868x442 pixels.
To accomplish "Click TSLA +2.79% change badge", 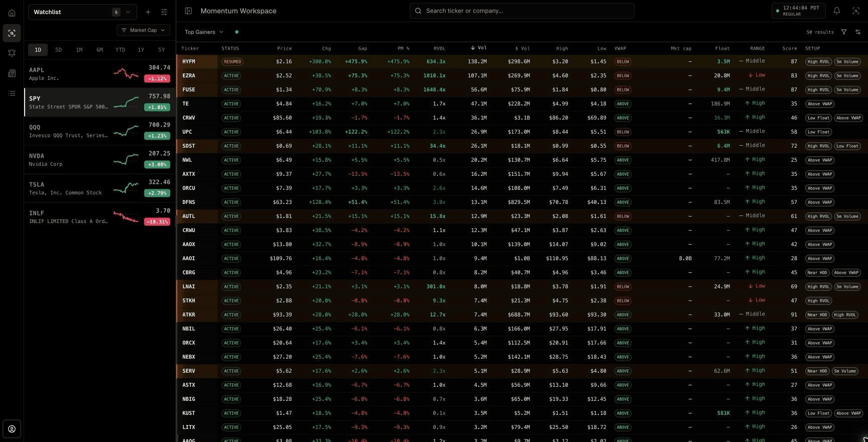I will (157, 193).
